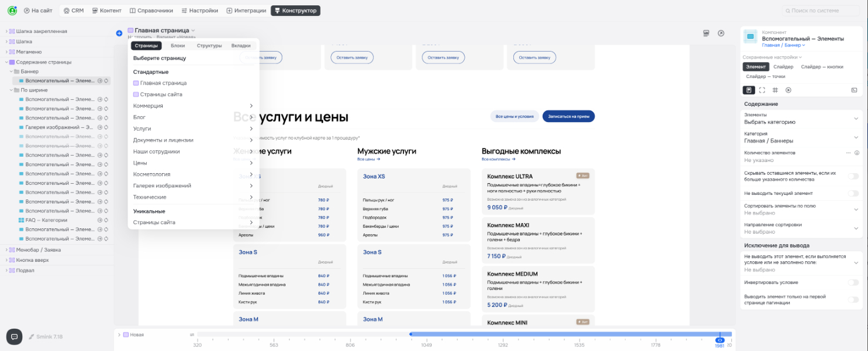Click the blue breakpoint range bar

point(570,334)
